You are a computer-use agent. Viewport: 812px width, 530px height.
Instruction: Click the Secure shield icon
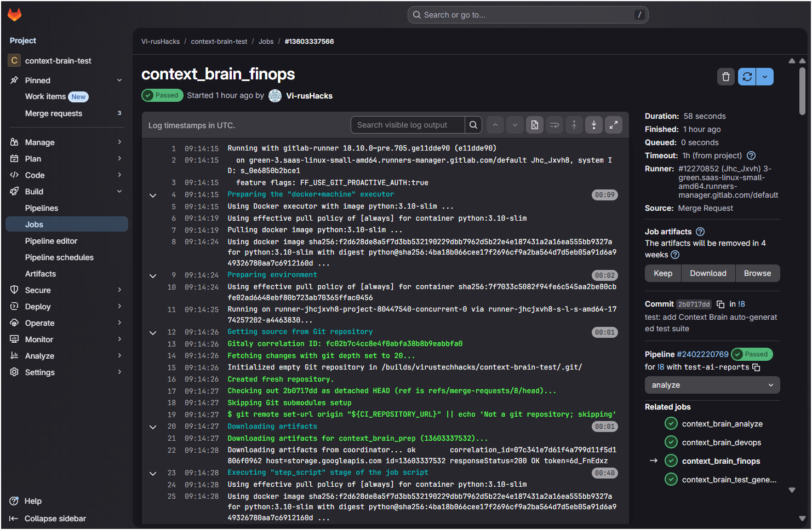(14, 290)
